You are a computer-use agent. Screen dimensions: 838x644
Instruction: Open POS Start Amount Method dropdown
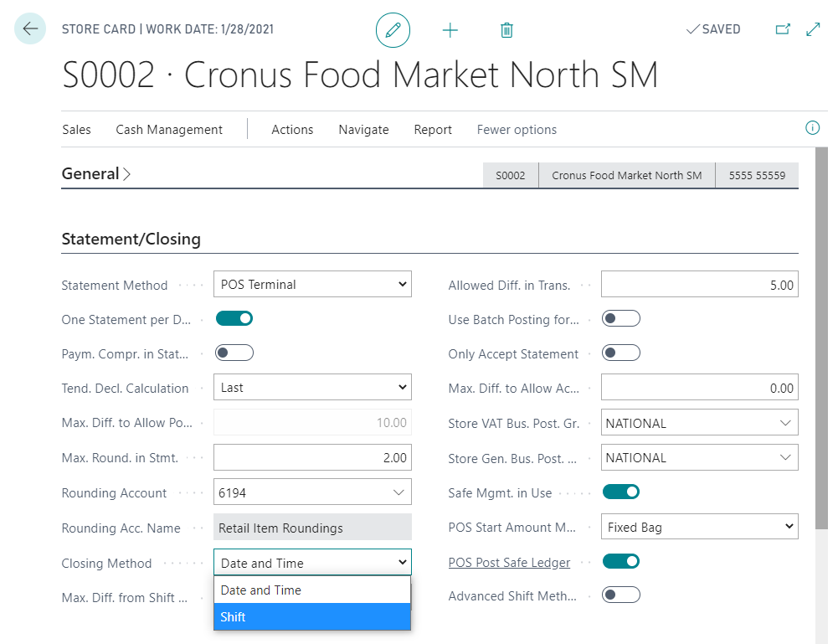click(699, 527)
